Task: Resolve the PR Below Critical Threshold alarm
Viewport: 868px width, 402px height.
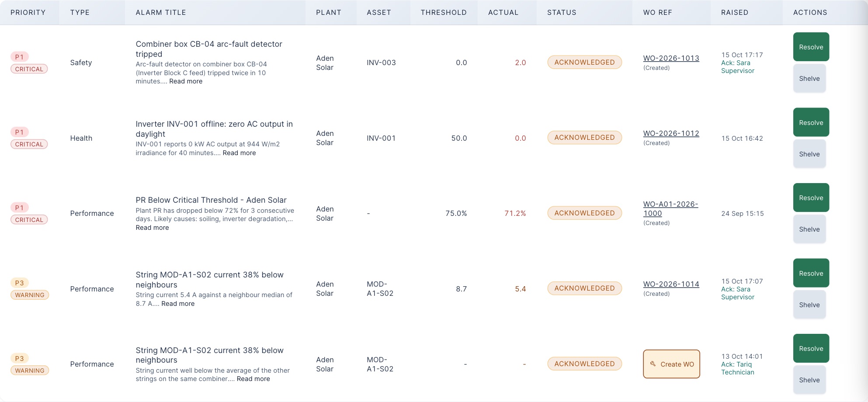Action: 811,198
